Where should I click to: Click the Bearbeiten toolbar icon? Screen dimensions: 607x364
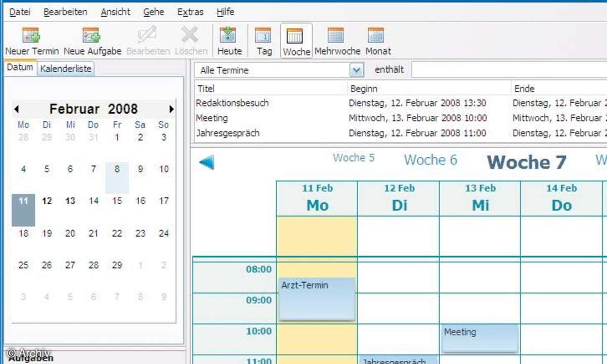pos(148,41)
